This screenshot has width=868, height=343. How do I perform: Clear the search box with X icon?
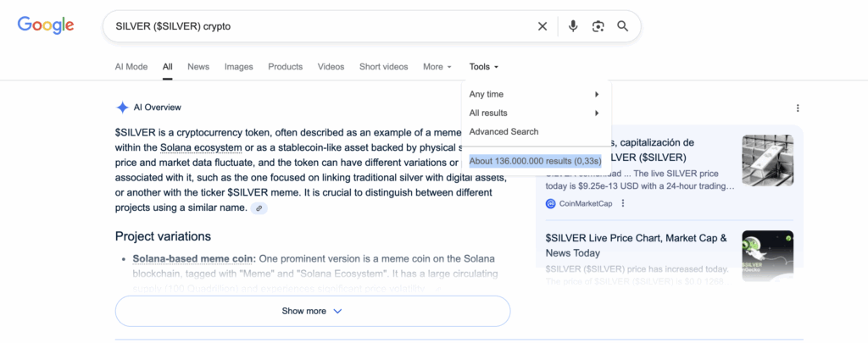pyautogui.click(x=542, y=26)
